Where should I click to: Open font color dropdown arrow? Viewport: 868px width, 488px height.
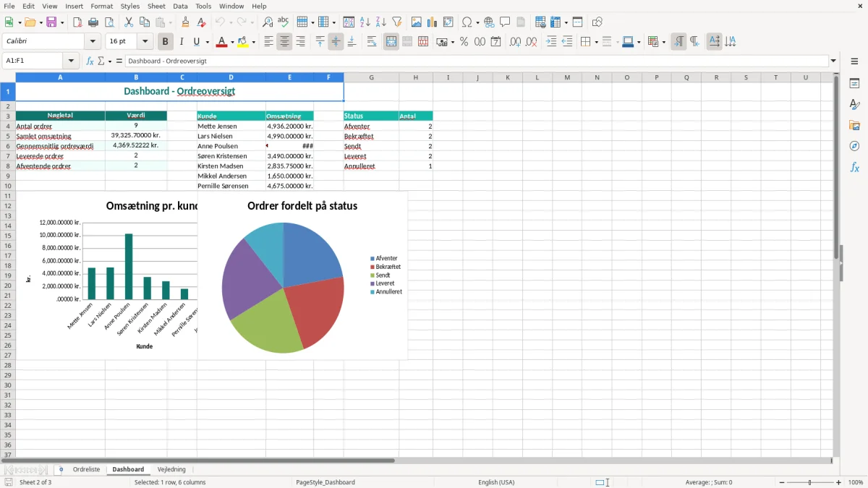[231, 42]
